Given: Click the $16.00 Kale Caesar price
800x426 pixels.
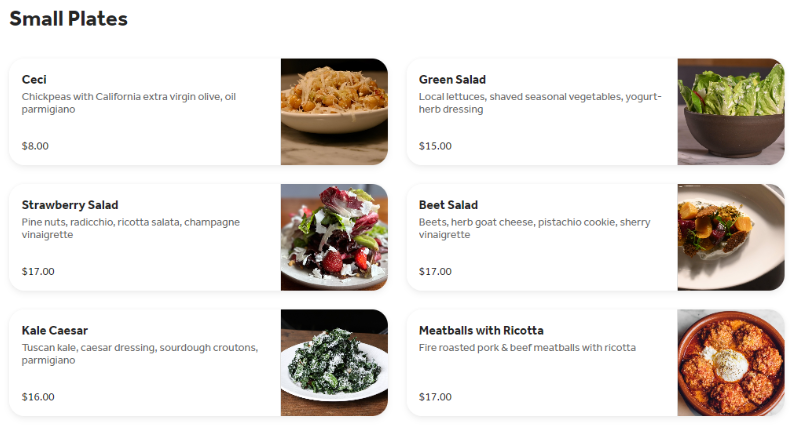Looking at the screenshot, I should pos(38,397).
